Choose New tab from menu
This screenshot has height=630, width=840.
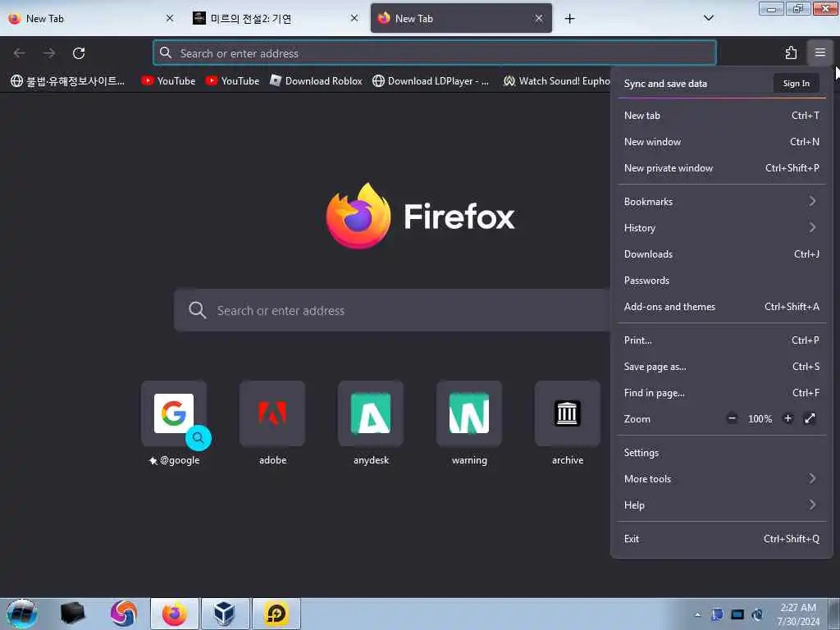pos(722,115)
